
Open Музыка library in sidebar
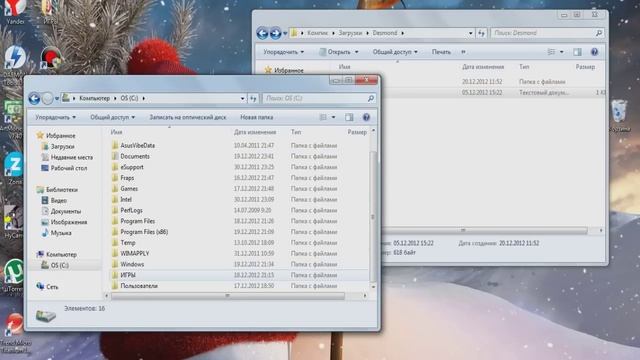[61, 233]
